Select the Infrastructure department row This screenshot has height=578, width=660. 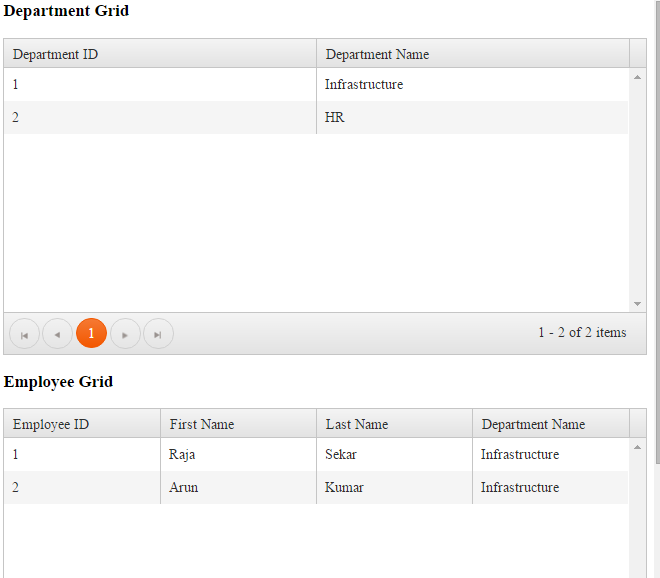pos(364,85)
